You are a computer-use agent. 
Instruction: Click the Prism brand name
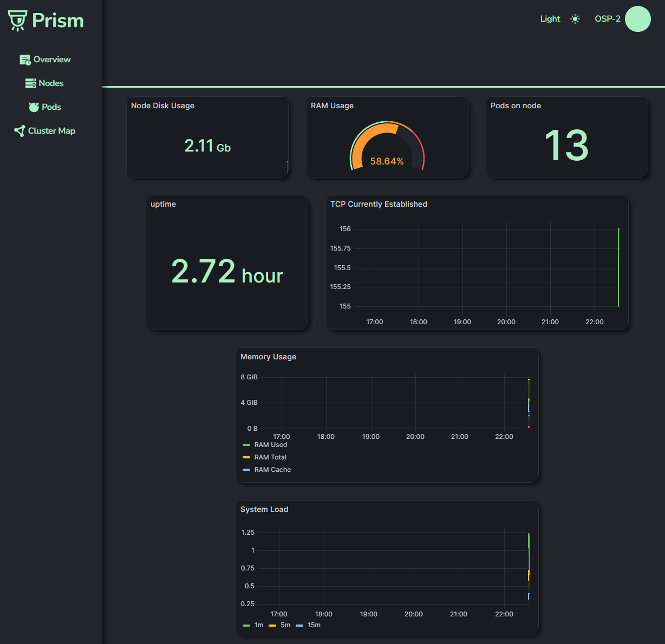(58, 21)
